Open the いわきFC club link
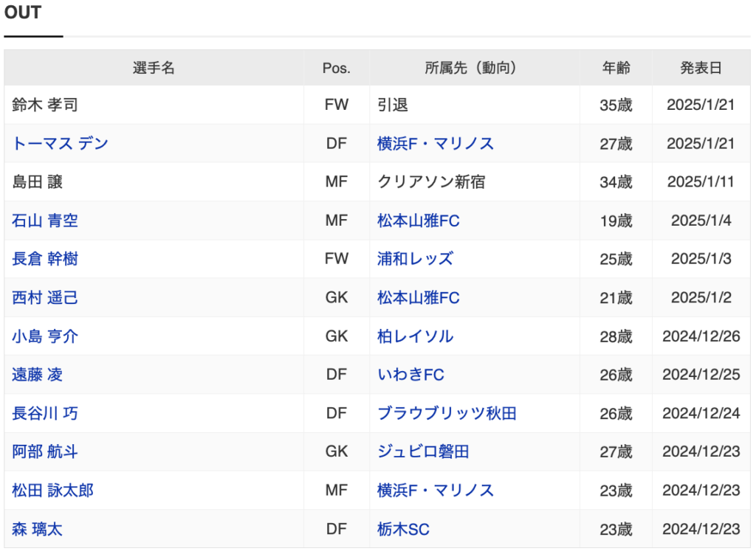The height and width of the screenshot is (554, 756). 410,375
